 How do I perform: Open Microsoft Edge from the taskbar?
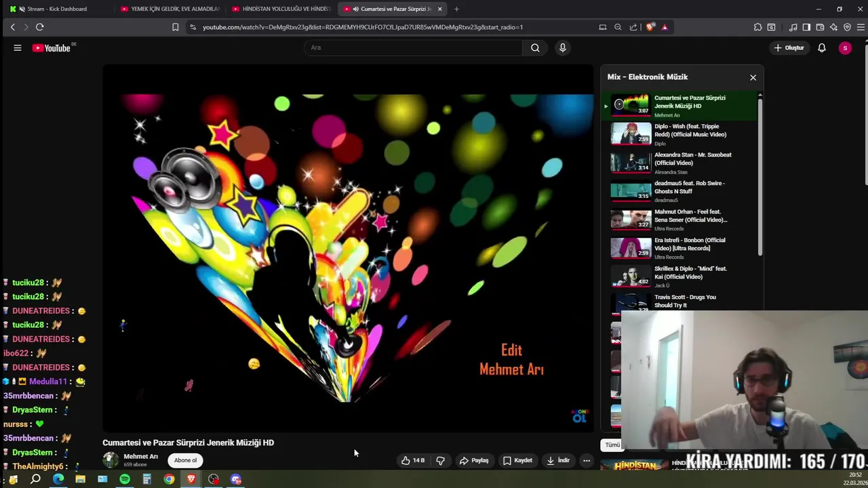point(58,479)
